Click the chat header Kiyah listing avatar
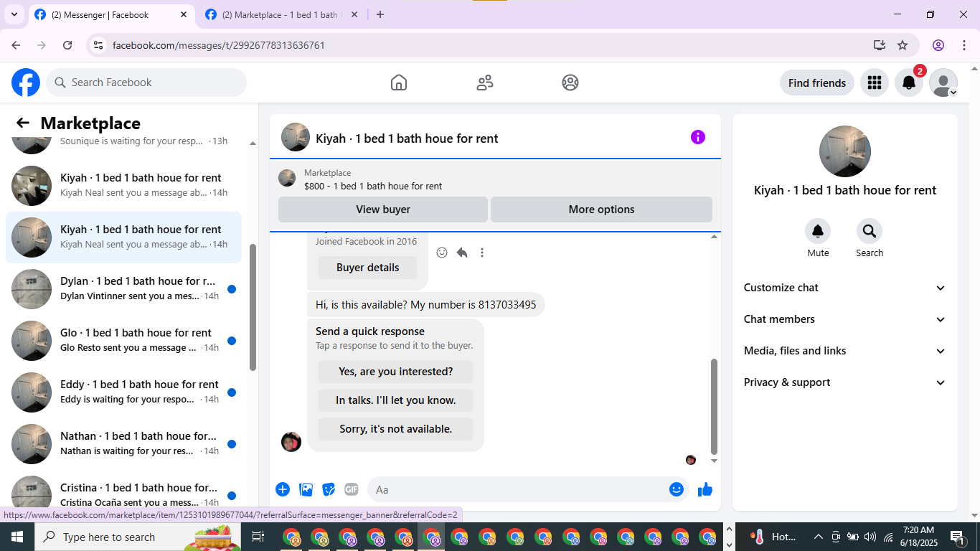 pos(296,137)
